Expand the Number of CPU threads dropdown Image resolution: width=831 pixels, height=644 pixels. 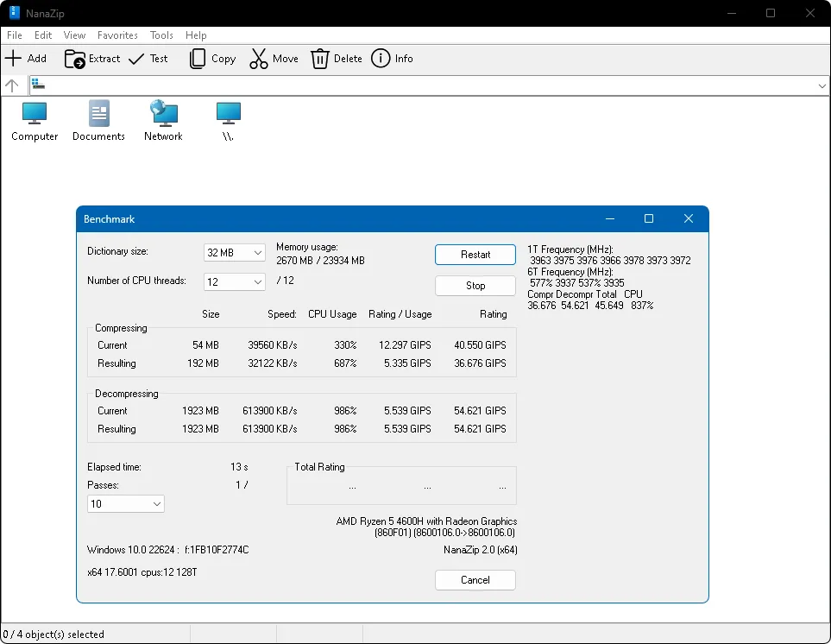click(235, 282)
